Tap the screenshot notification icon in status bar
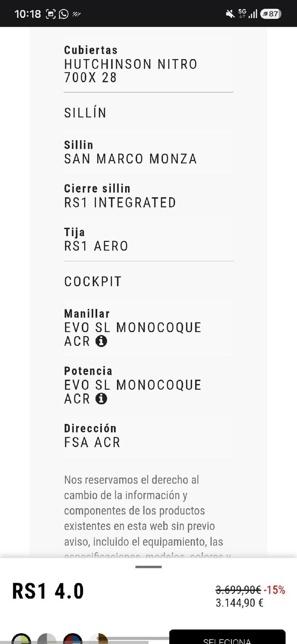The height and width of the screenshot is (644, 297). (x=51, y=14)
